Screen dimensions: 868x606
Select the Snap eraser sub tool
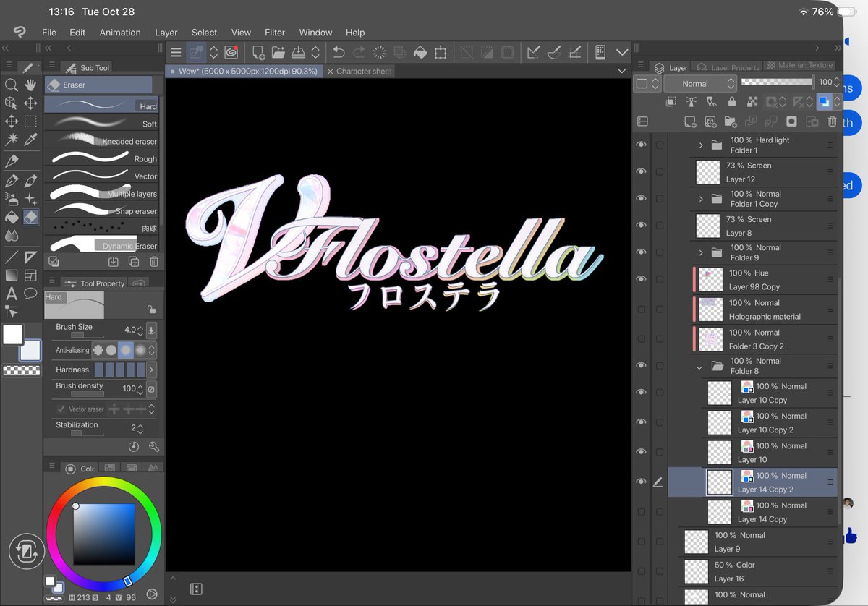coord(101,210)
